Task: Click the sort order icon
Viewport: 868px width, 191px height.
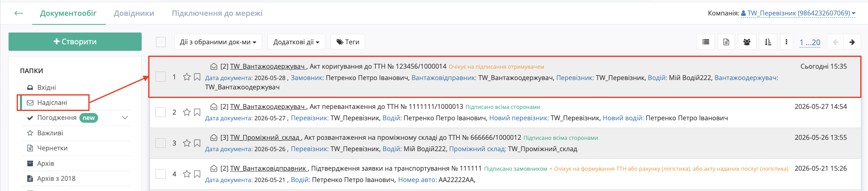Action: coord(768,42)
